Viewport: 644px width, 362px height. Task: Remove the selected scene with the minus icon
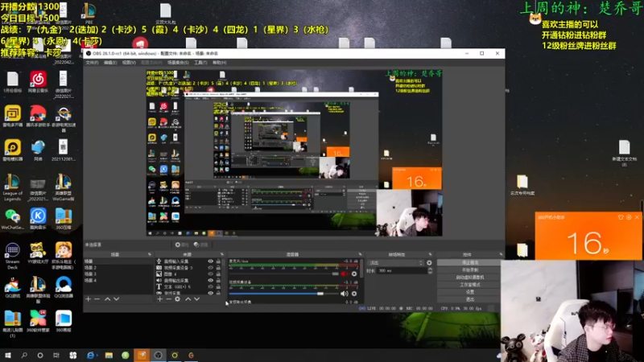pos(97,299)
